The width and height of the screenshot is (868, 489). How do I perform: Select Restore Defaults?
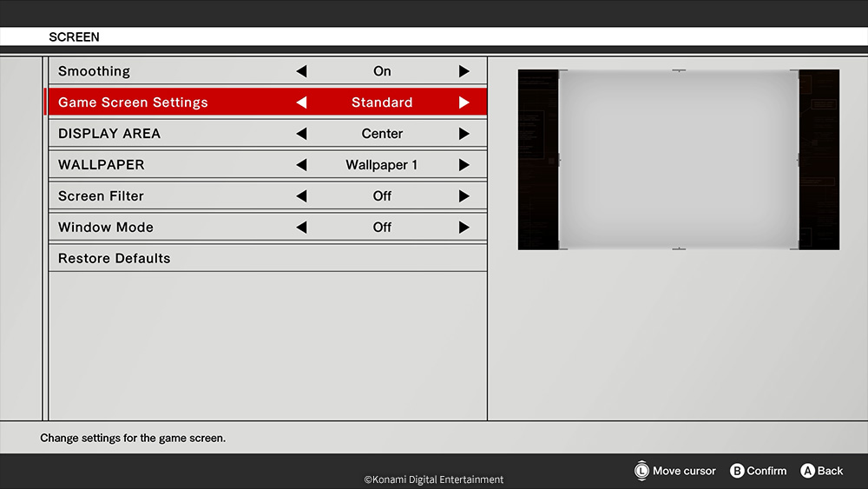click(x=114, y=259)
